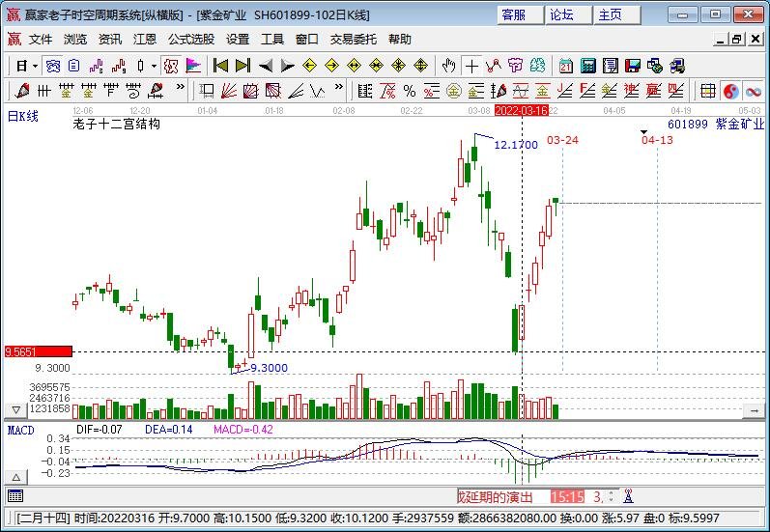Click the 12.1700 high price label

pos(516,145)
